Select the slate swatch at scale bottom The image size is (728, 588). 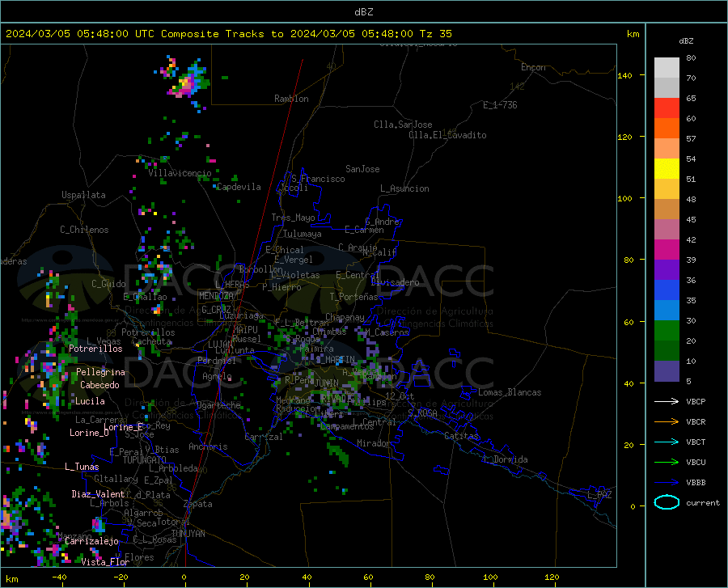point(667,371)
